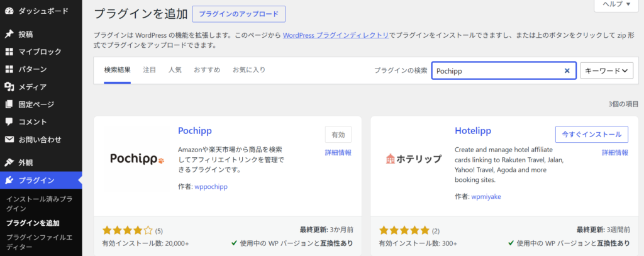The height and width of the screenshot is (256, 644).
Task: Click 有効インストール数: 20,000+ text
Action: click(145, 243)
